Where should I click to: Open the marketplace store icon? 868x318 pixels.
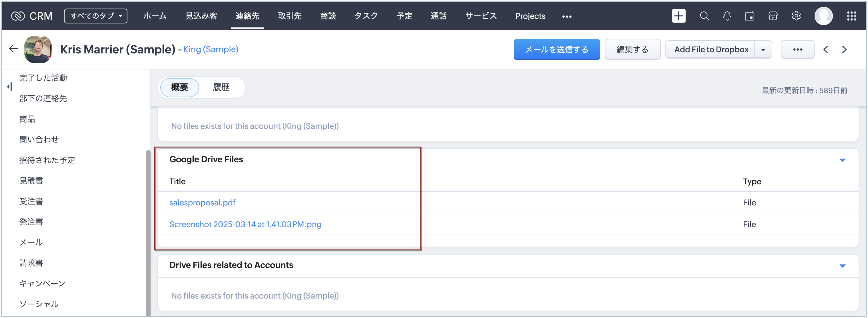click(x=773, y=16)
